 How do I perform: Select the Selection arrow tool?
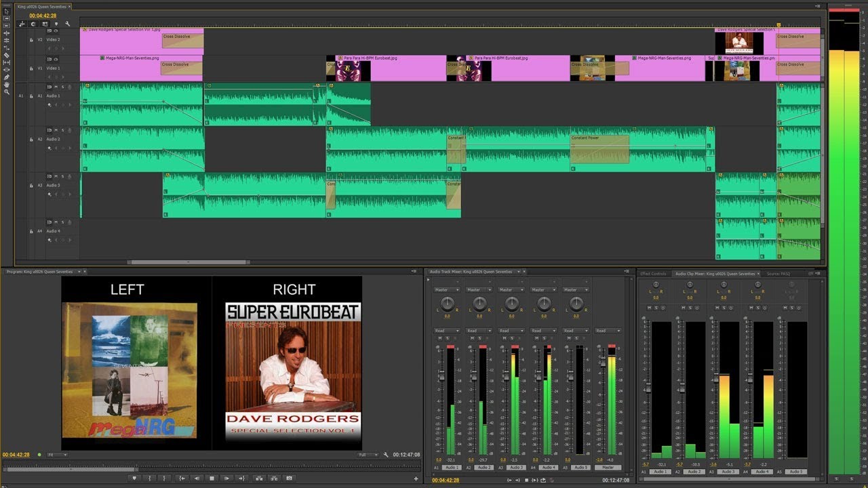coord(7,11)
